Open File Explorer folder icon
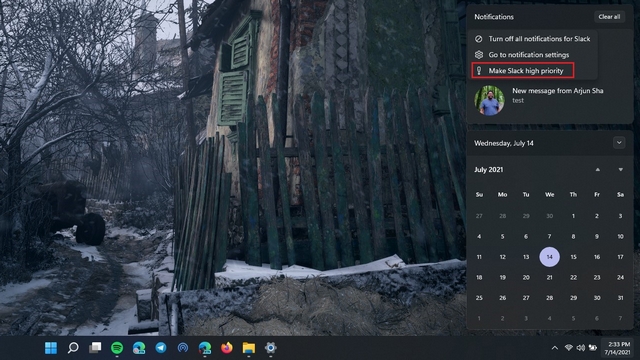Viewport: 640px width, 360px height. pos(249,348)
